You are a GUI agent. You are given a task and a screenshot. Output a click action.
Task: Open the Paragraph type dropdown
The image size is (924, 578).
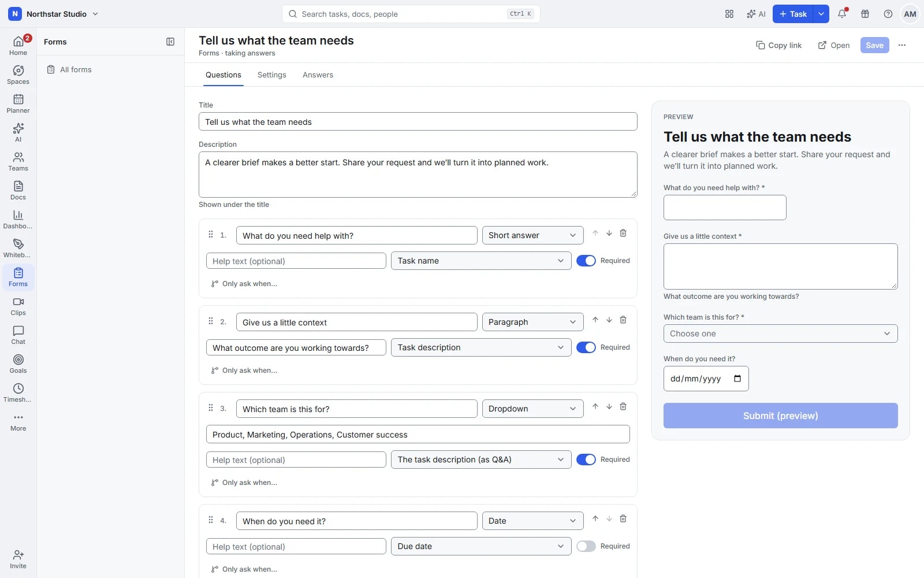click(533, 322)
